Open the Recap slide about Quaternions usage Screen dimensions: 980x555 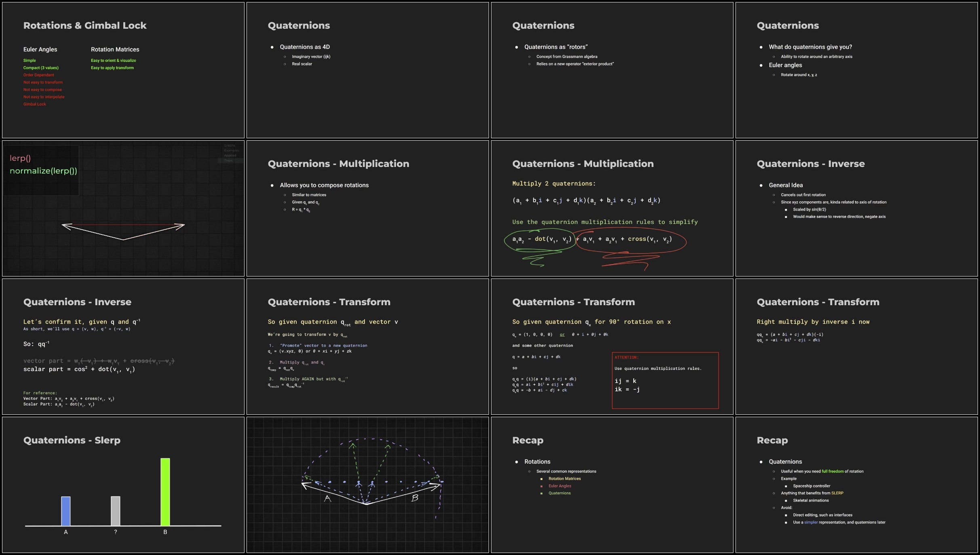point(857,485)
